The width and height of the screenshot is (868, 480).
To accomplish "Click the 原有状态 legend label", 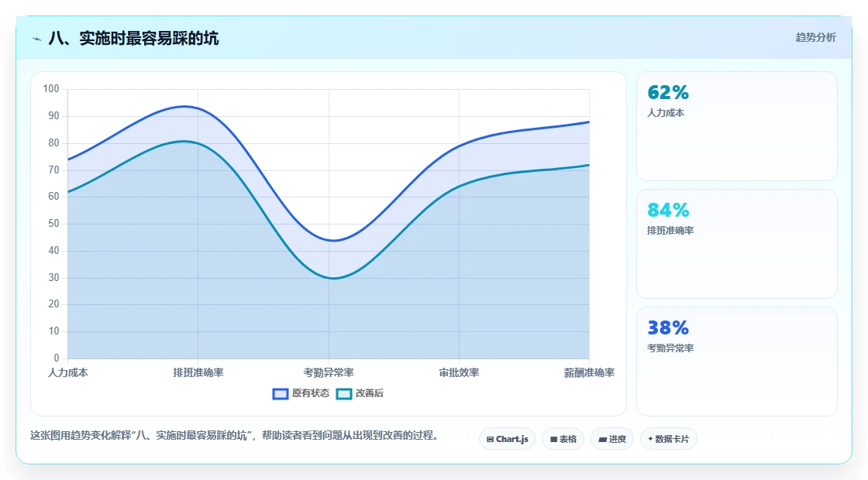I will pyautogui.click(x=311, y=393).
